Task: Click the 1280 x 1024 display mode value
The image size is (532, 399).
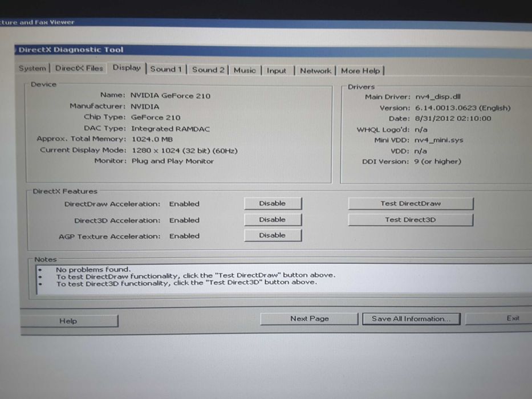Action: [185, 150]
